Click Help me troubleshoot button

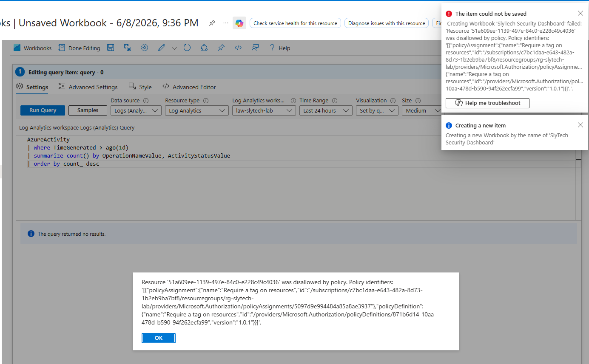pyautogui.click(x=487, y=103)
